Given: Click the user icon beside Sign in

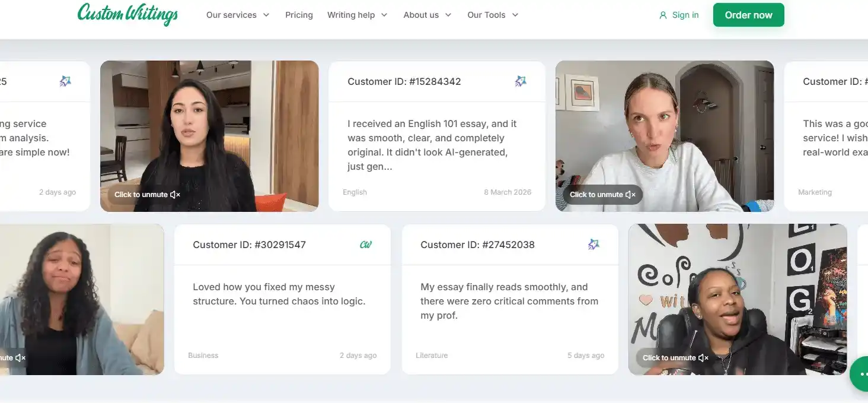Looking at the screenshot, I should pos(663,15).
